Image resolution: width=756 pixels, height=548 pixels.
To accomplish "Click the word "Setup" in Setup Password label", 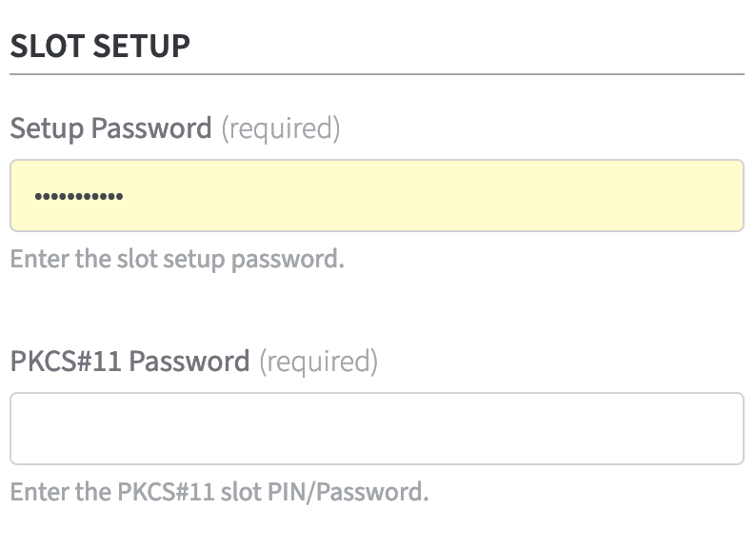I will tap(48, 128).
